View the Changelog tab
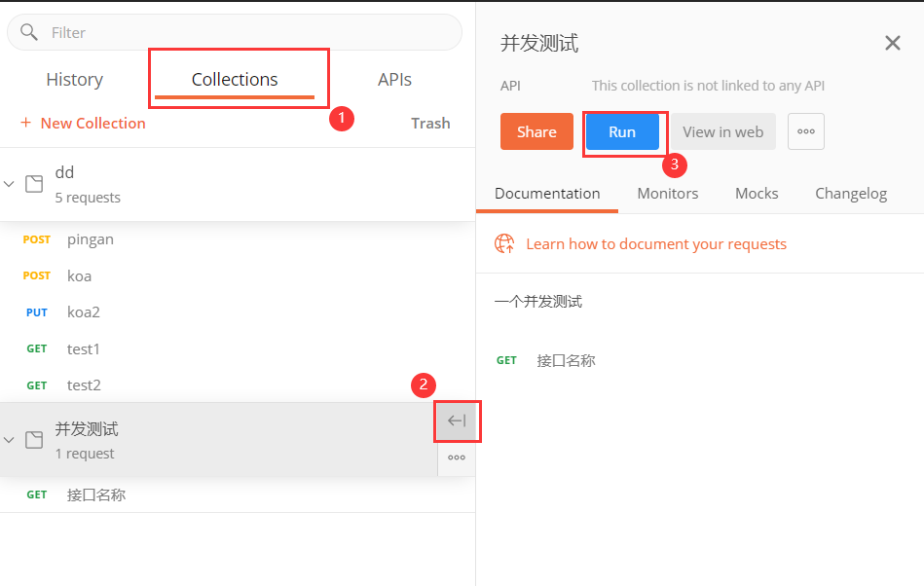 click(x=851, y=194)
